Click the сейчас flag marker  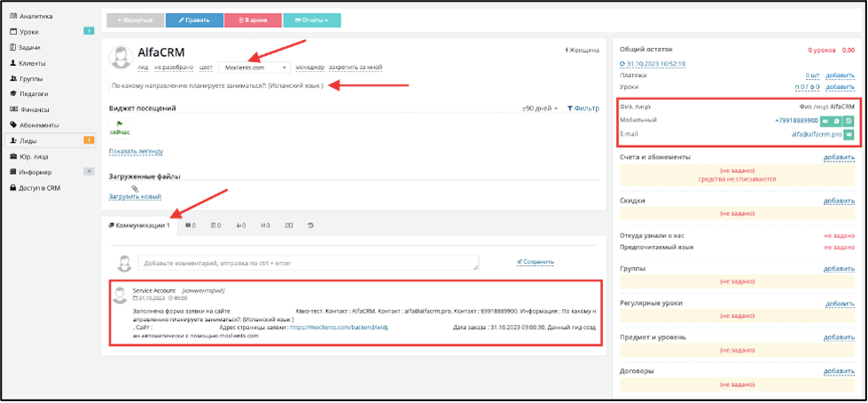(120, 128)
